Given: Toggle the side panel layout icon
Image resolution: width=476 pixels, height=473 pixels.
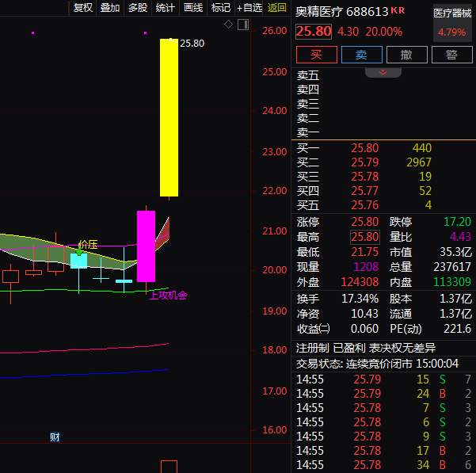Looking at the screenshot, I should [x=243, y=25].
